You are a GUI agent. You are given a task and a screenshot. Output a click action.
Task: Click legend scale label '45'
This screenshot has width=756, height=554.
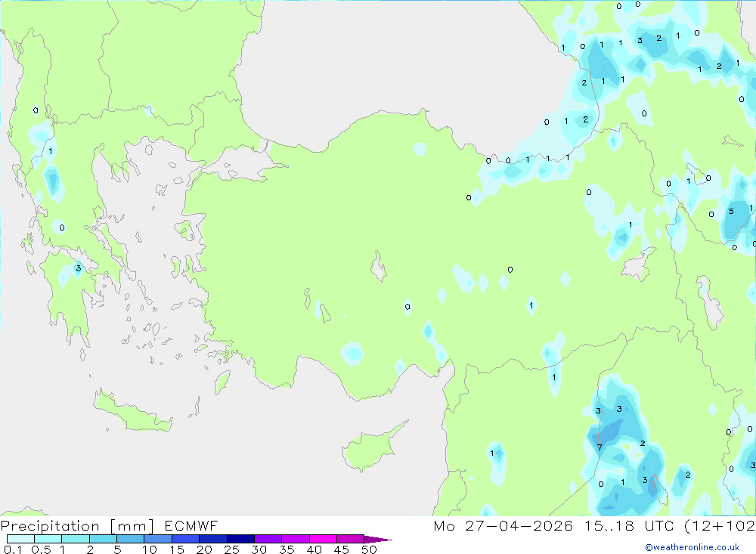tap(342, 549)
